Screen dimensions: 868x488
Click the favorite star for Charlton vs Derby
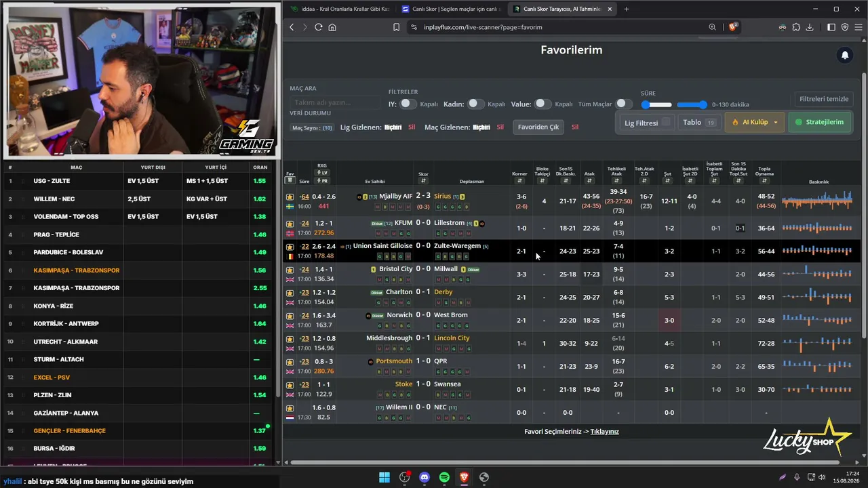[290, 293]
